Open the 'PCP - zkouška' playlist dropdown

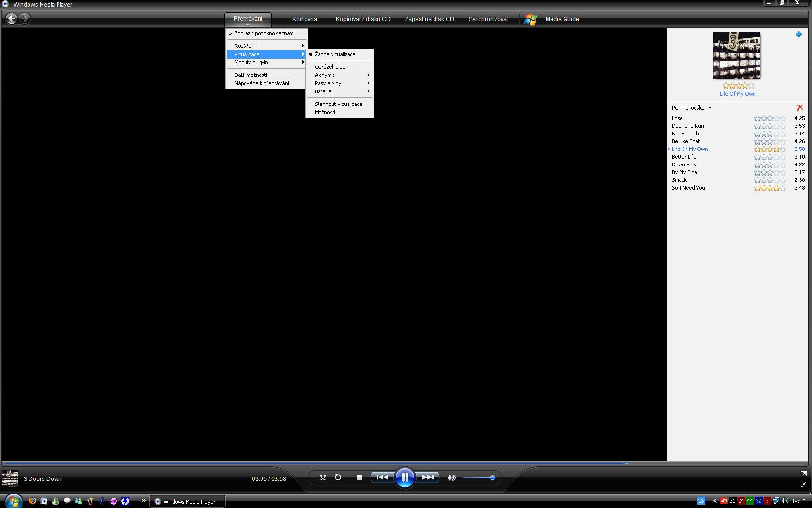710,108
